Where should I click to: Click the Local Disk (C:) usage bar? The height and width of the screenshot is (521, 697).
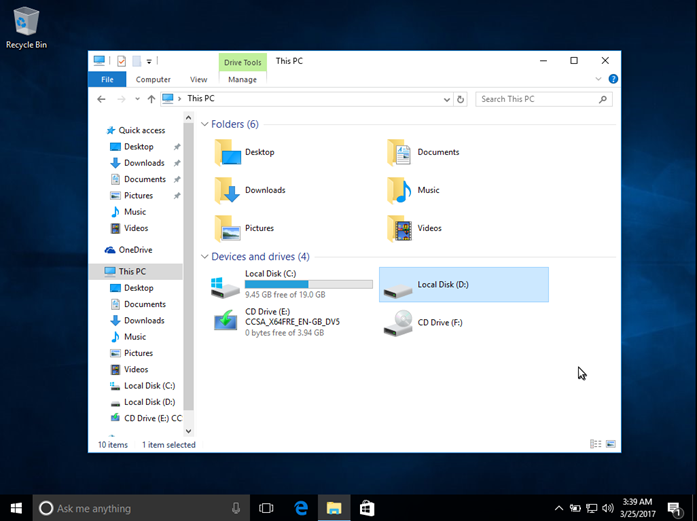pyautogui.click(x=308, y=285)
